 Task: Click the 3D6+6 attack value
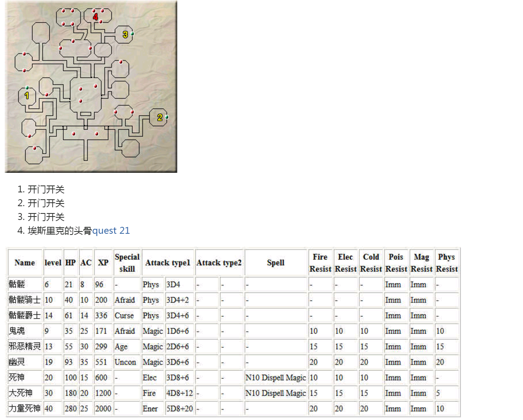coord(179,362)
